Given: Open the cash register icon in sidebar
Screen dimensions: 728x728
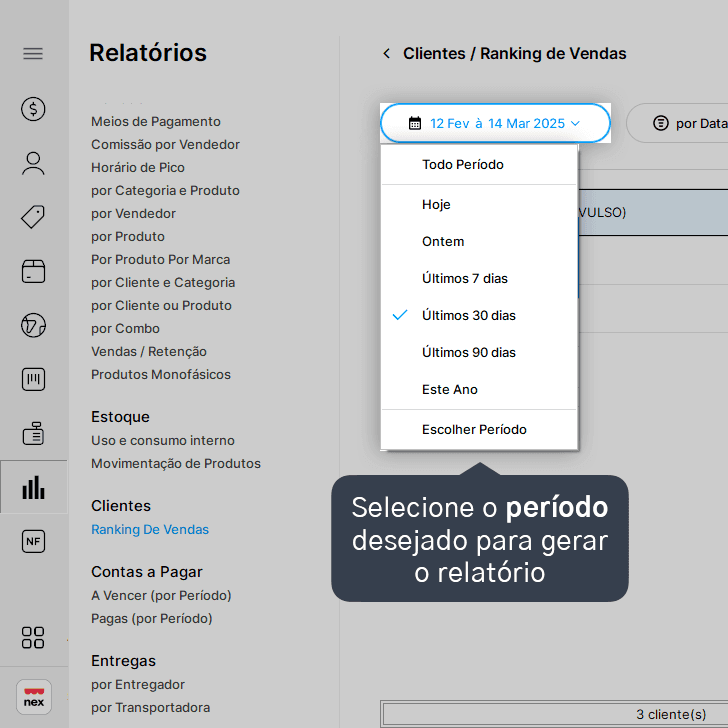Looking at the screenshot, I should [x=33, y=434].
